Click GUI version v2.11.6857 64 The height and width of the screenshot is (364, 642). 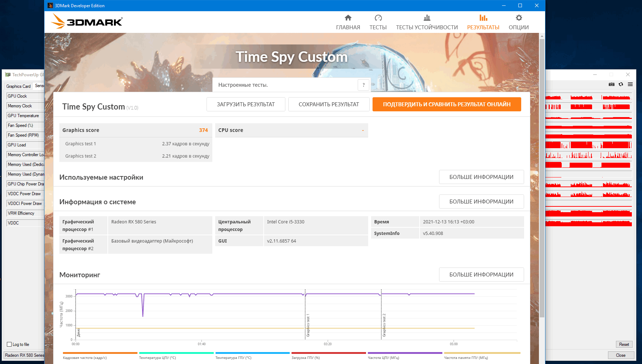[281, 241]
